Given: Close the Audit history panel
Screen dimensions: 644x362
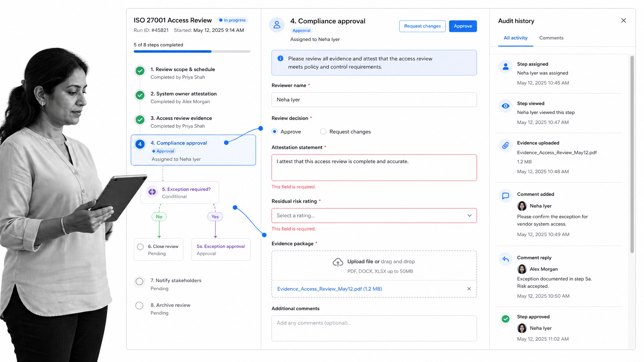Looking at the screenshot, I should 624,20.
